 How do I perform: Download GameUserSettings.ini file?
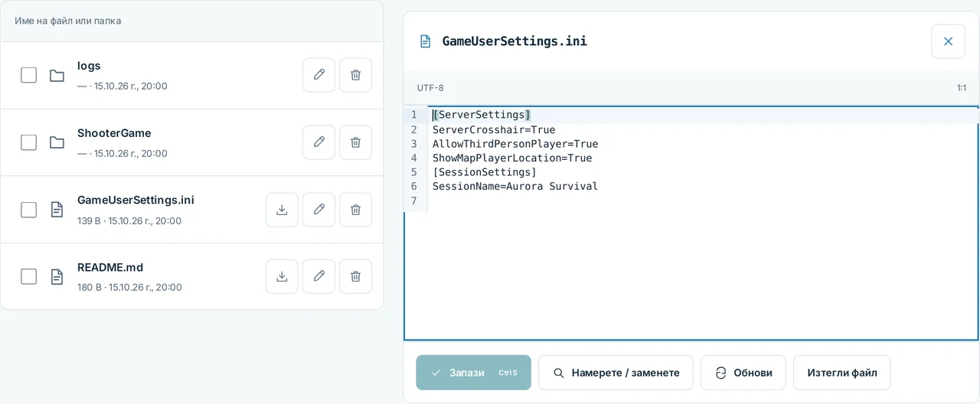[282, 210]
